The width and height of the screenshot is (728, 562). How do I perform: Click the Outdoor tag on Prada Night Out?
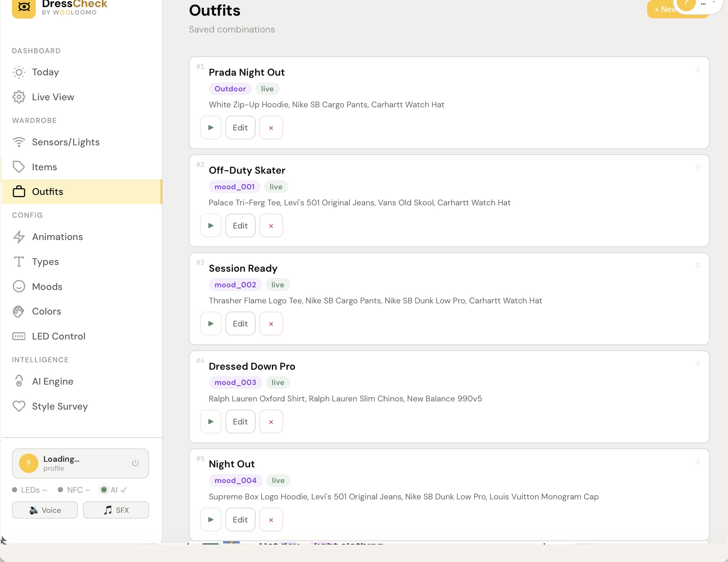pyautogui.click(x=230, y=89)
